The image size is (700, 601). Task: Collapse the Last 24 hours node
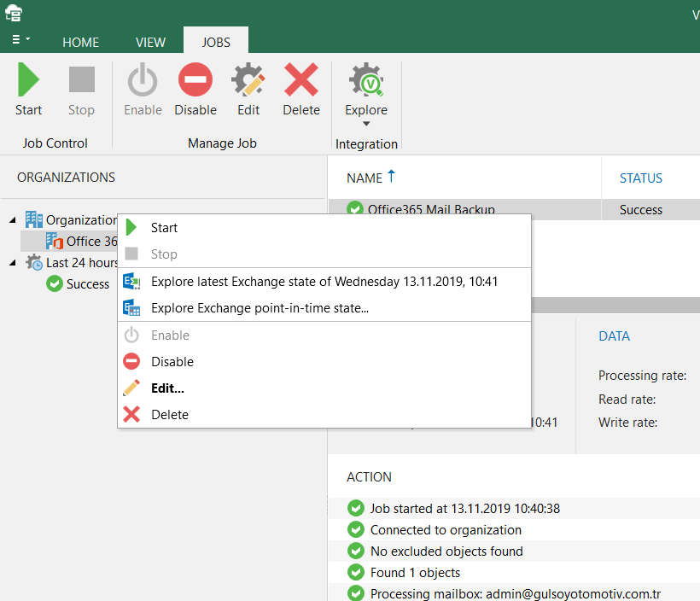[12, 262]
